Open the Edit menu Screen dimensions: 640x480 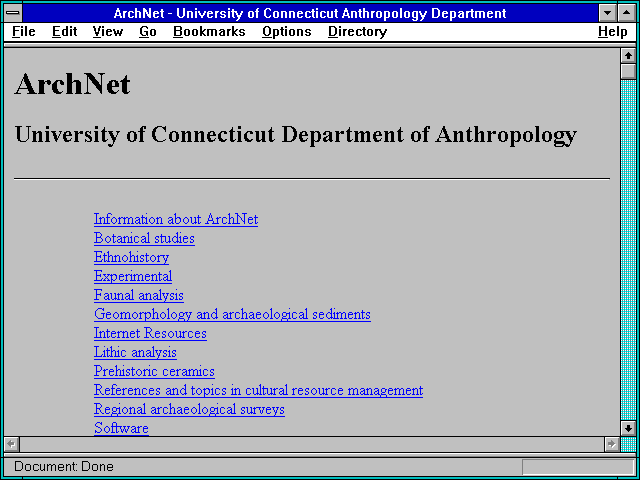tap(64, 32)
